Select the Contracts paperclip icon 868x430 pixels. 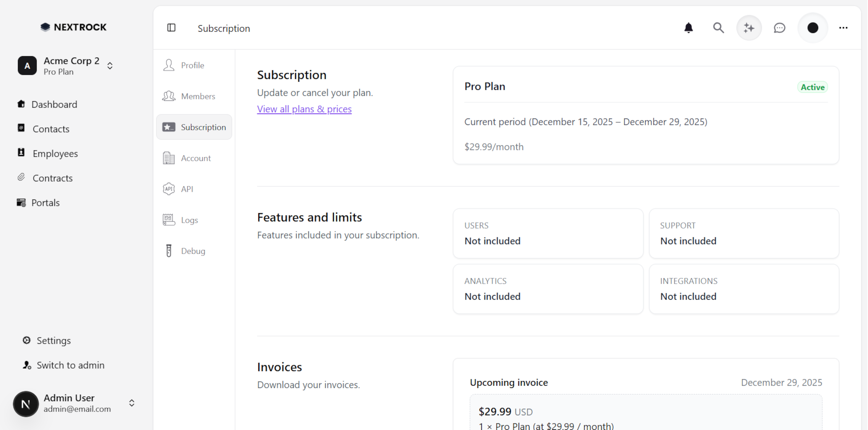click(21, 178)
